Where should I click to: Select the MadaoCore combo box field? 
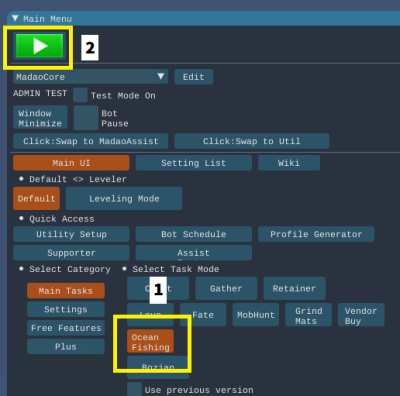click(x=90, y=77)
